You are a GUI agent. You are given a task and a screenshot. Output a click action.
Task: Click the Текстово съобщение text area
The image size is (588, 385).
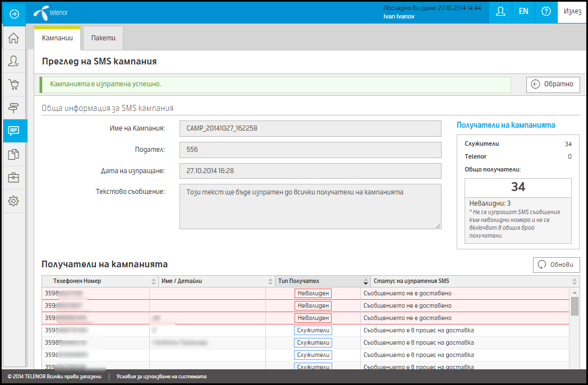click(310, 206)
